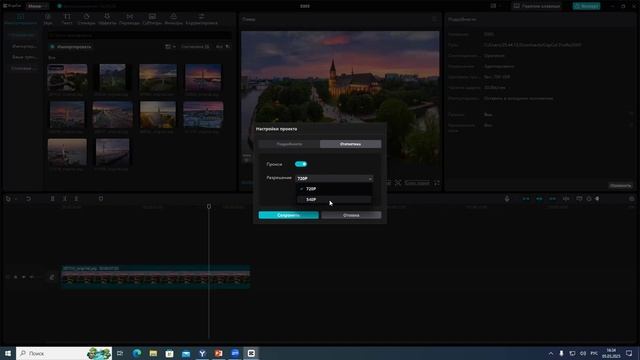640x360 pixels.
Task: Toggle preview axis icon in timeline
Action: tap(566, 199)
